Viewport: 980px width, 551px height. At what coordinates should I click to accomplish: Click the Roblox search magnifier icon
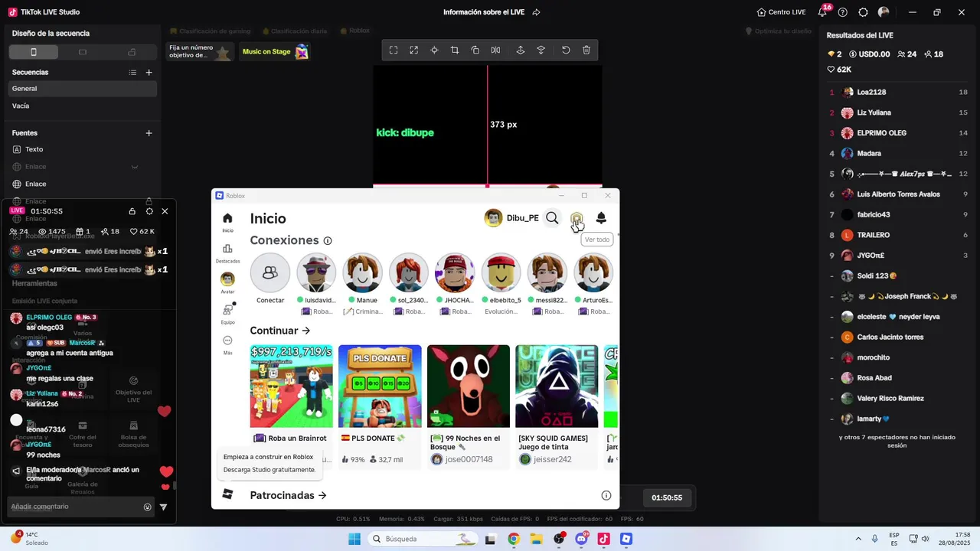[552, 218]
